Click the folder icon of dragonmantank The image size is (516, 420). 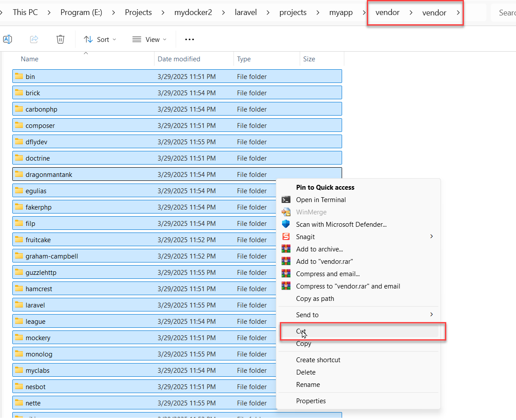tap(19, 174)
